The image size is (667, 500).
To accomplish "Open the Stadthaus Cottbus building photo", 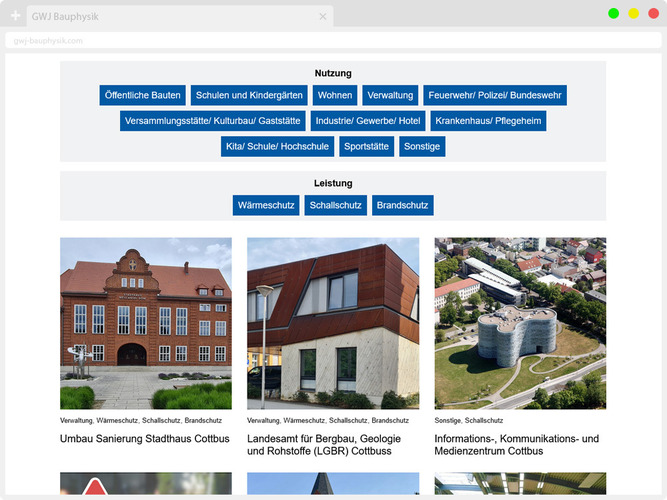I will pos(146,323).
